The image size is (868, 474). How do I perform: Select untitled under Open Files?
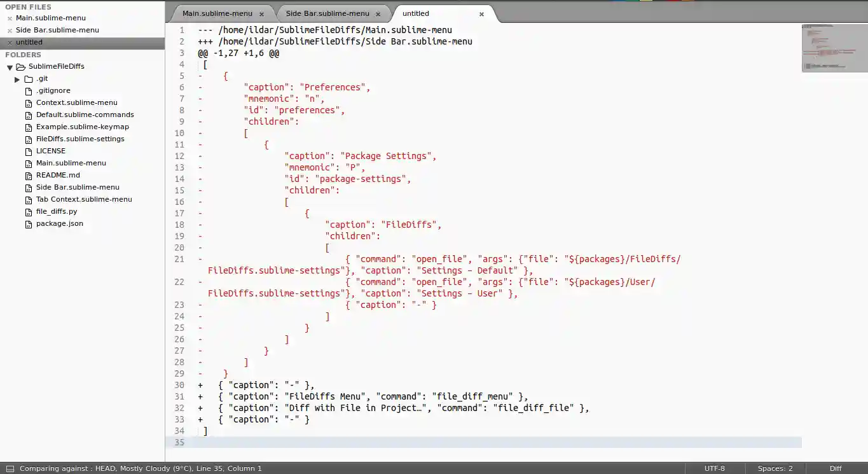(29, 43)
